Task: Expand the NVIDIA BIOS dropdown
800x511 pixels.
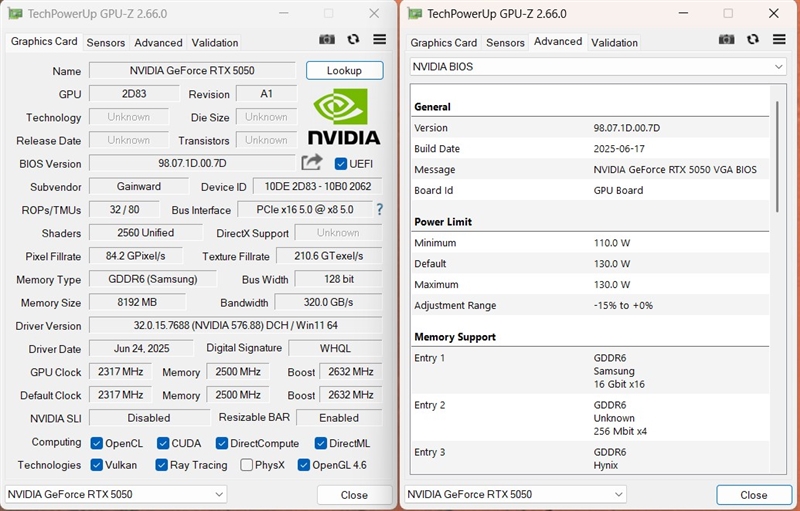Action: click(598, 66)
